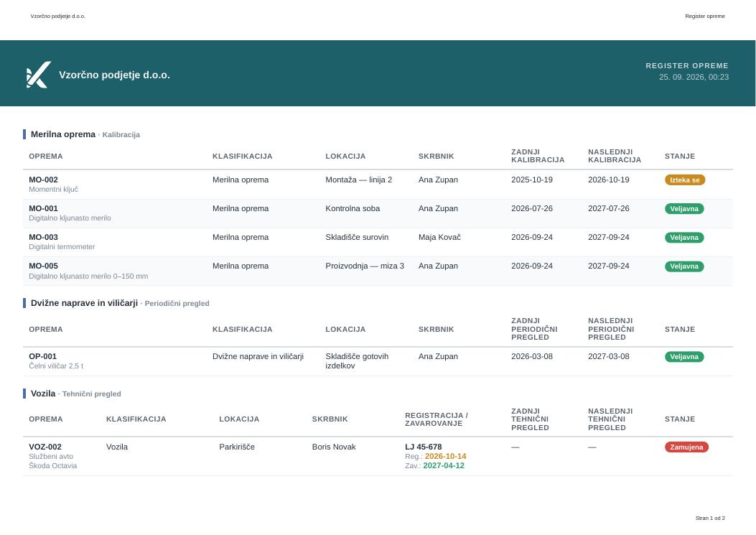Click the location "Kontrolna soba"
This screenshot has width=756, height=535.
click(x=353, y=208)
